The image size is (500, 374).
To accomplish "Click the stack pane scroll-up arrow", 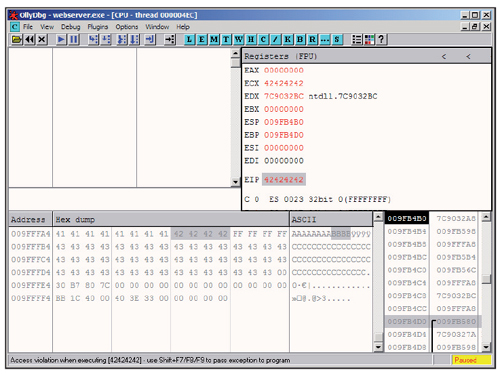I will click(486, 217).
